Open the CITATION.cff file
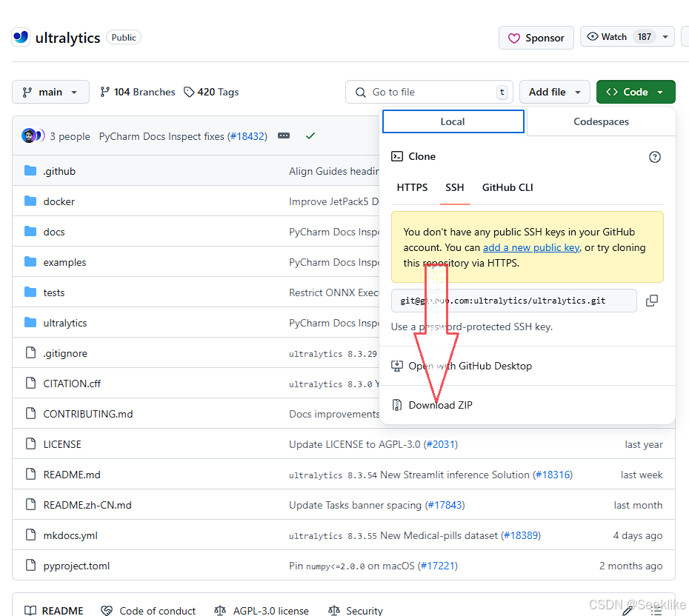 pyautogui.click(x=72, y=384)
